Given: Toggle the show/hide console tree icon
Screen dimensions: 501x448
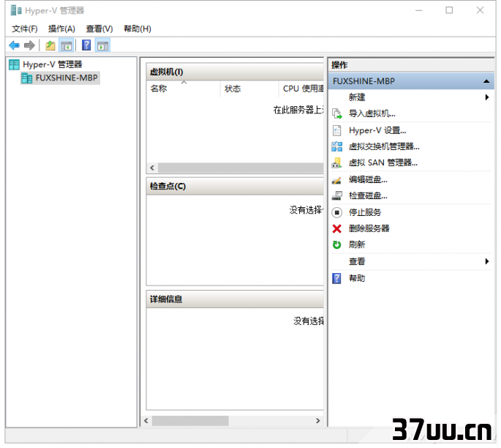Looking at the screenshot, I should pyautogui.click(x=67, y=45).
